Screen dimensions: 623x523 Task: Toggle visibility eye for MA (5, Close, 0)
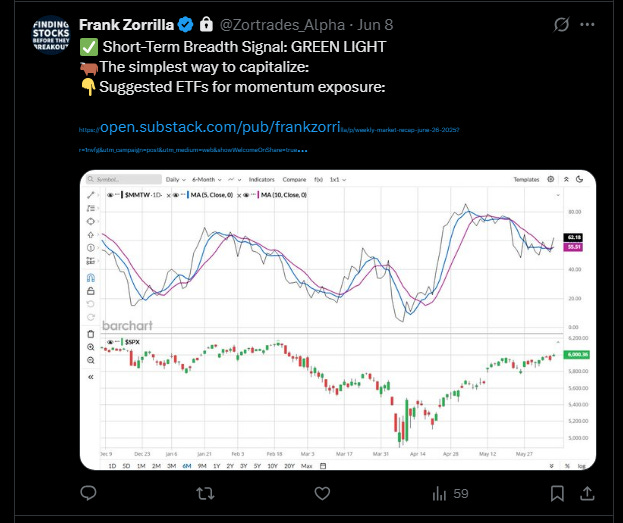(x=176, y=195)
